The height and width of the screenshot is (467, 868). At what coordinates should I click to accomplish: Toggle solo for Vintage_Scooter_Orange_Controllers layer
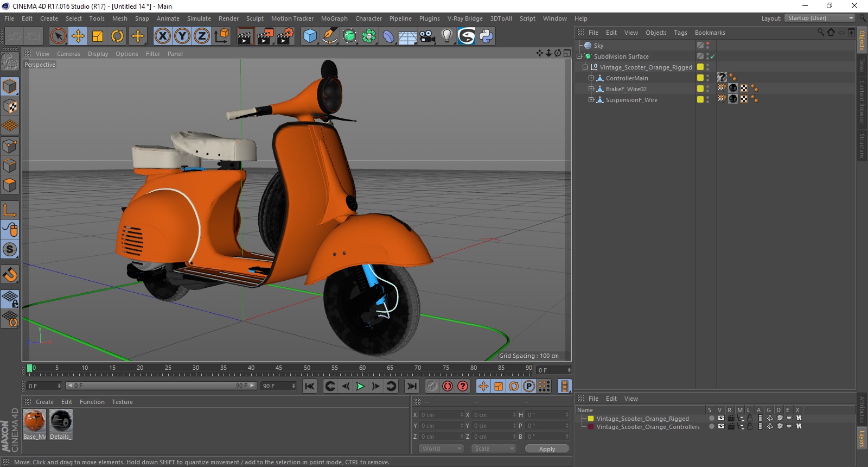tap(711, 427)
